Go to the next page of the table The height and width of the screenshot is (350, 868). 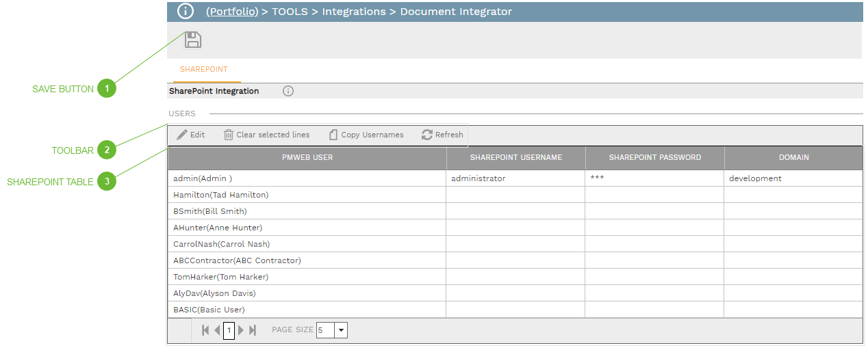(241, 330)
